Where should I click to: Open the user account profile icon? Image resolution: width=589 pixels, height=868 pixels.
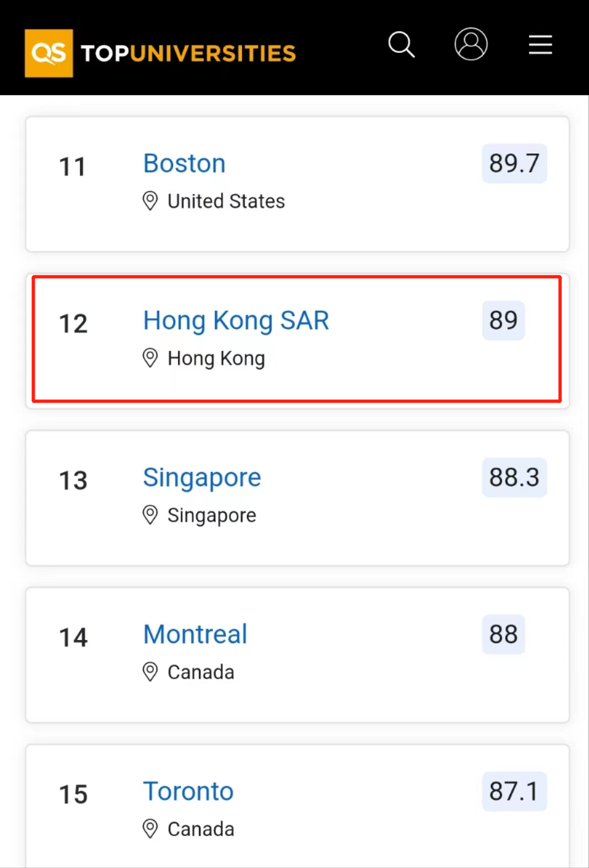point(471,44)
